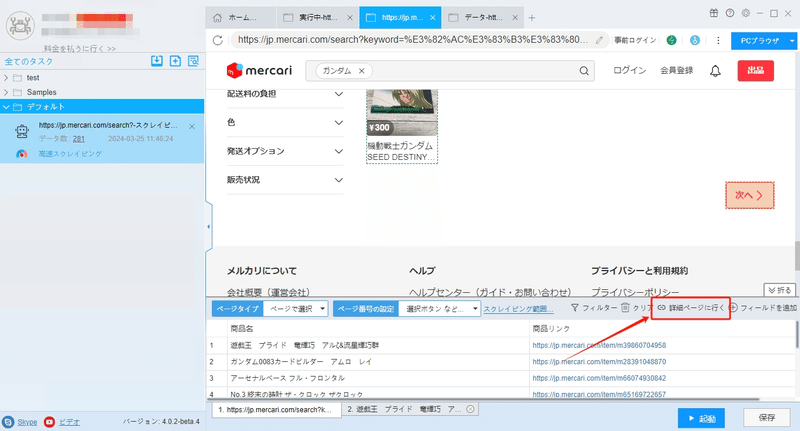800x431 pixels.
Task: Open the help question mark icon
Action: 730,13
